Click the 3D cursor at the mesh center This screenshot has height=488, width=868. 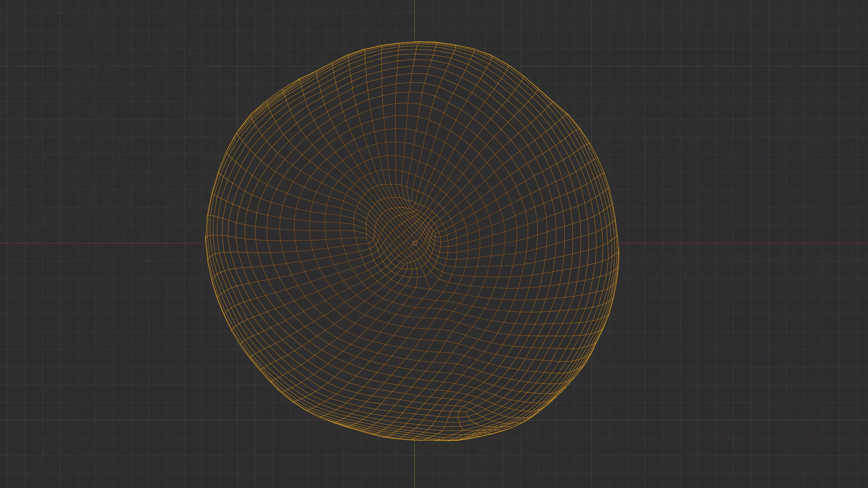point(415,243)
